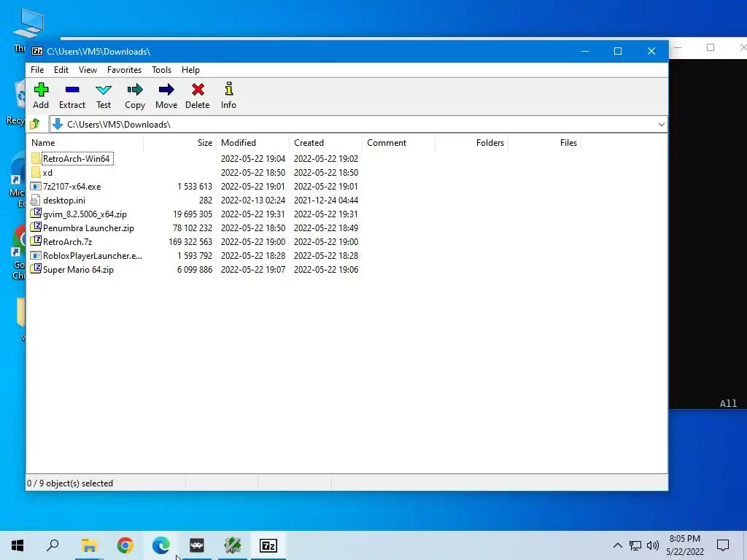
Task: Click the size value 19 695 305
Action: point(193,214)
